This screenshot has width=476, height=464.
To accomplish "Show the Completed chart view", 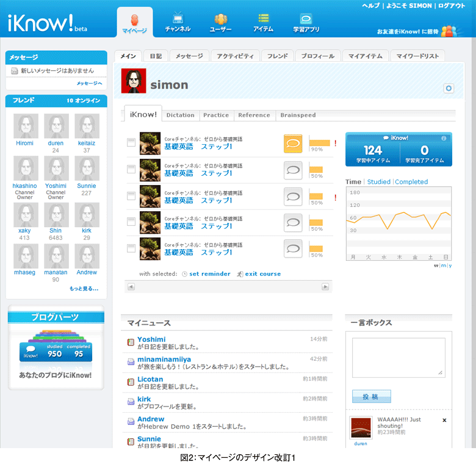I will pos(411,182).
